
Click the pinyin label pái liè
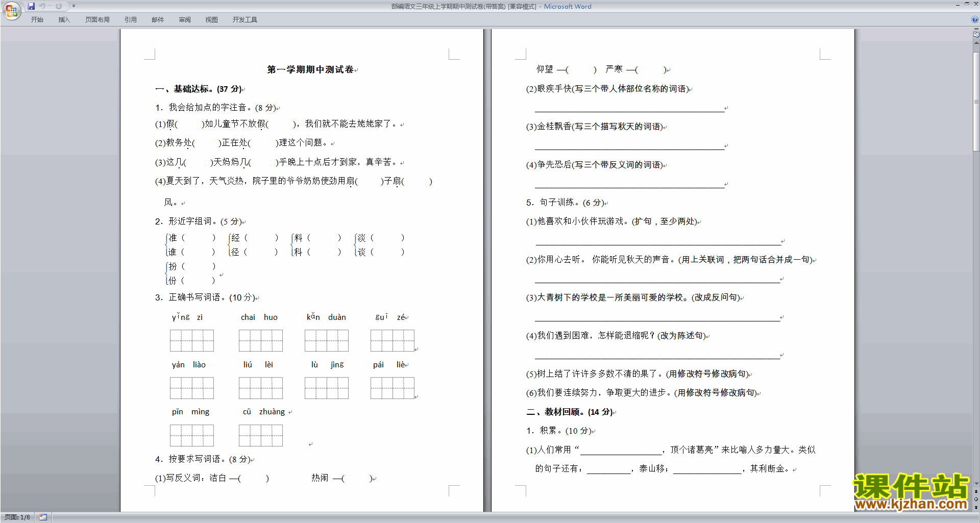tap(389, 365)
